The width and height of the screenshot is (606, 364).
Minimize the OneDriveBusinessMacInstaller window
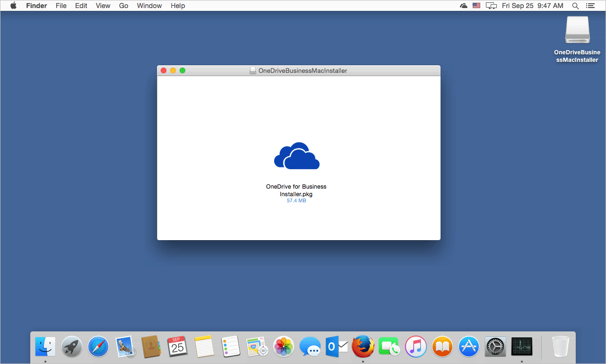click(173, 71)
